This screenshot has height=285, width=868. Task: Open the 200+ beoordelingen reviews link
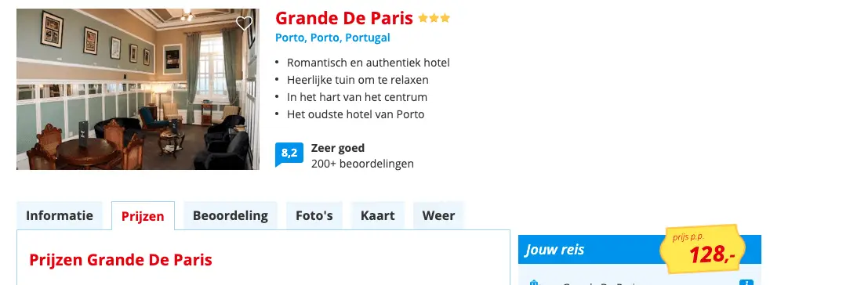[x=362, y=164]
